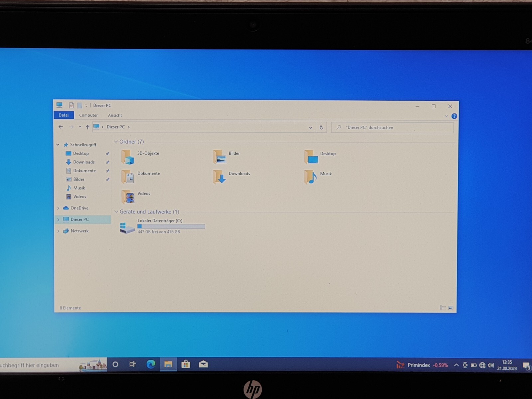532x399 pixels.
Task: Check the battery tray icon
Action: 474,365
